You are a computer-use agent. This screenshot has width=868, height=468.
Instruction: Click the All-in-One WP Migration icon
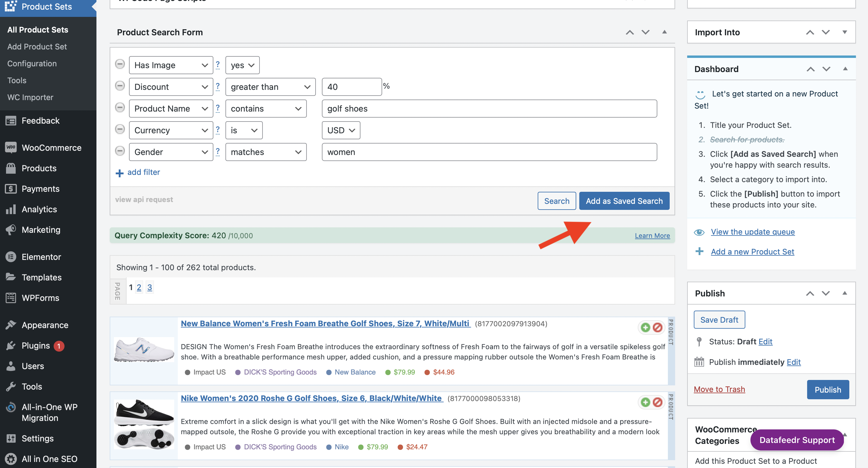pyautogui.click(x=11, y=407)
